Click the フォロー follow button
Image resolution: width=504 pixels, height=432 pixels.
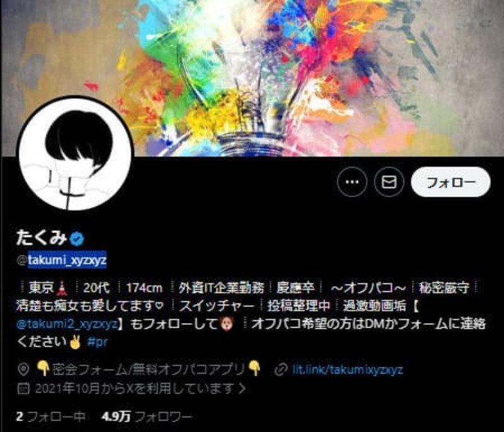point(450,182)
